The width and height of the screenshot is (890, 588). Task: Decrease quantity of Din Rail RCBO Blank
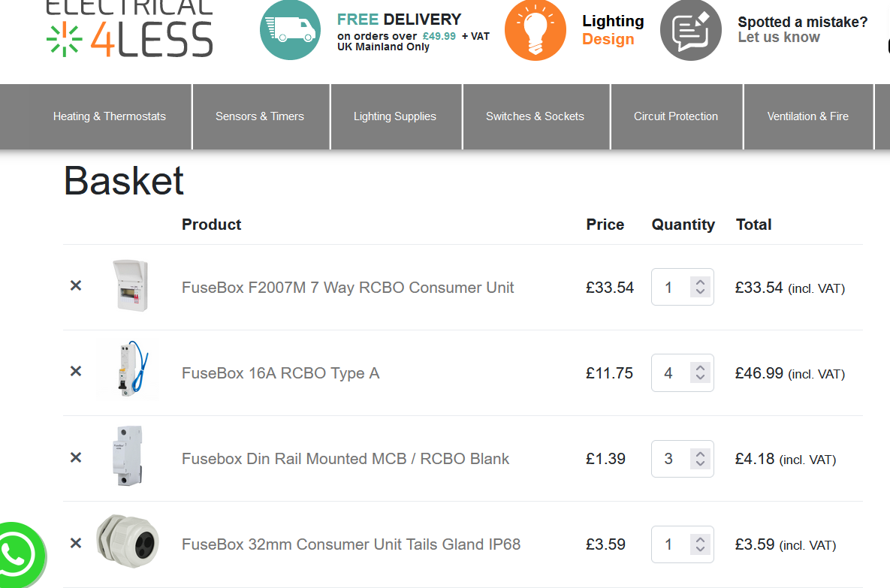(x=701, y=463)
